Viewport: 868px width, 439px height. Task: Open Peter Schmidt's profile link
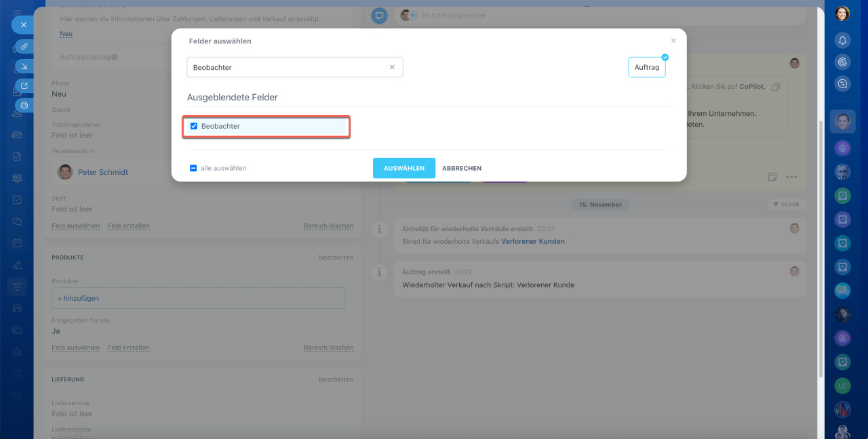103,172
